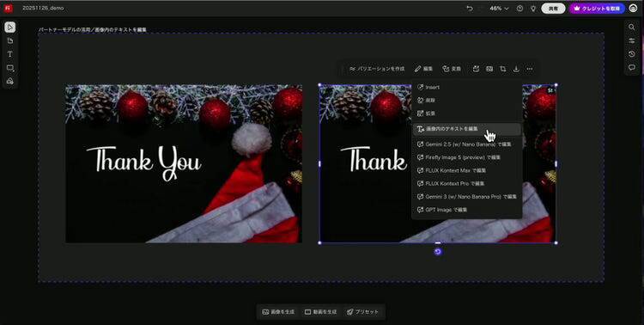Click the 画像を生成 generate image button

pos(278,312)
